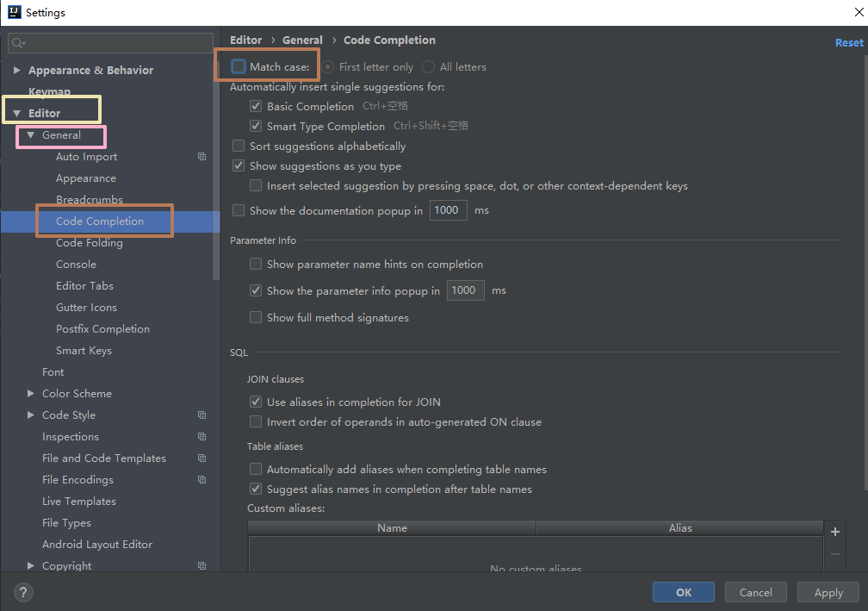Open Gutter Icons settings

click(x=86, y=308)
